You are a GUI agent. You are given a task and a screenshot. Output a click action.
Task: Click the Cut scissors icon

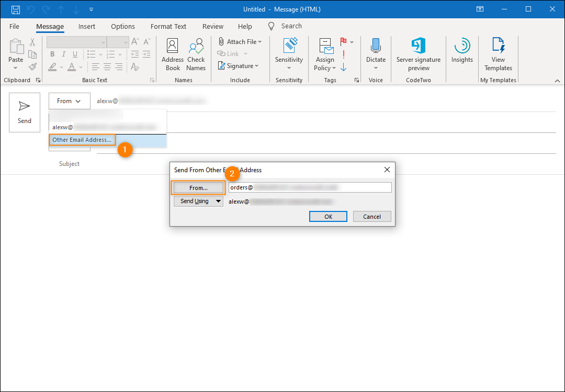click(x=32, y=42)
